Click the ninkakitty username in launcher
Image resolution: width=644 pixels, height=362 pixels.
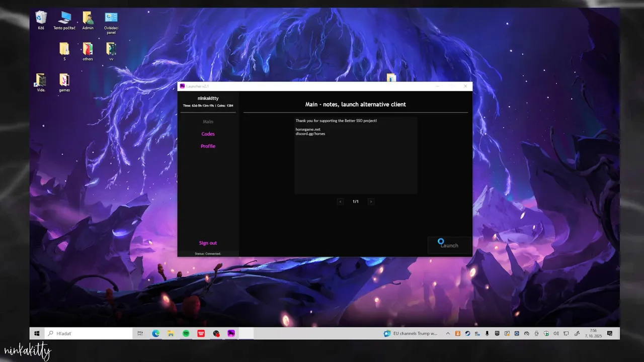pos(208,98)
